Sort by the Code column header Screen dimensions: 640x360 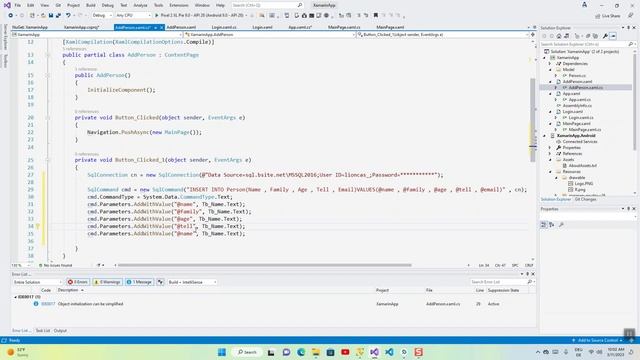point(46,290)
